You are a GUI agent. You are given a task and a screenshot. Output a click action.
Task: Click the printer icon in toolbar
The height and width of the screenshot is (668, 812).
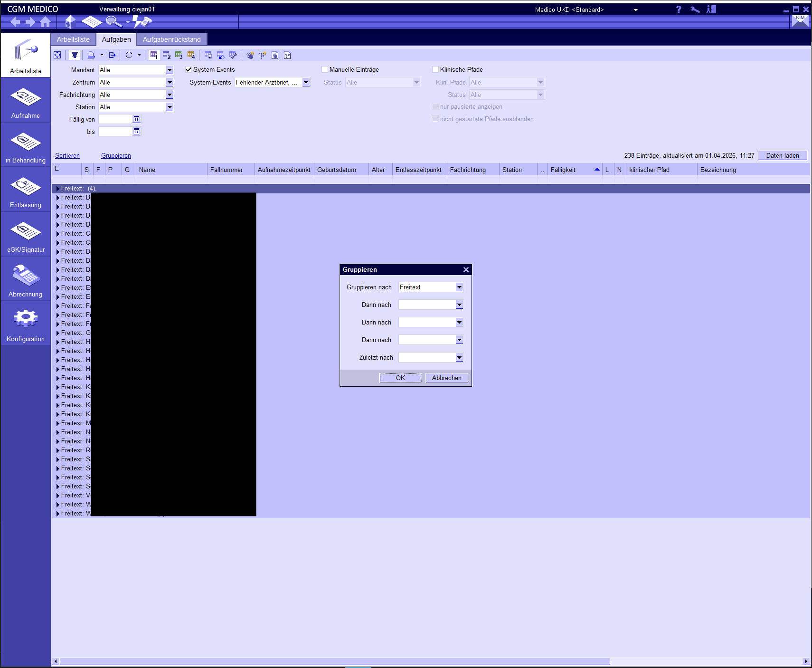(x=91, y=55)
